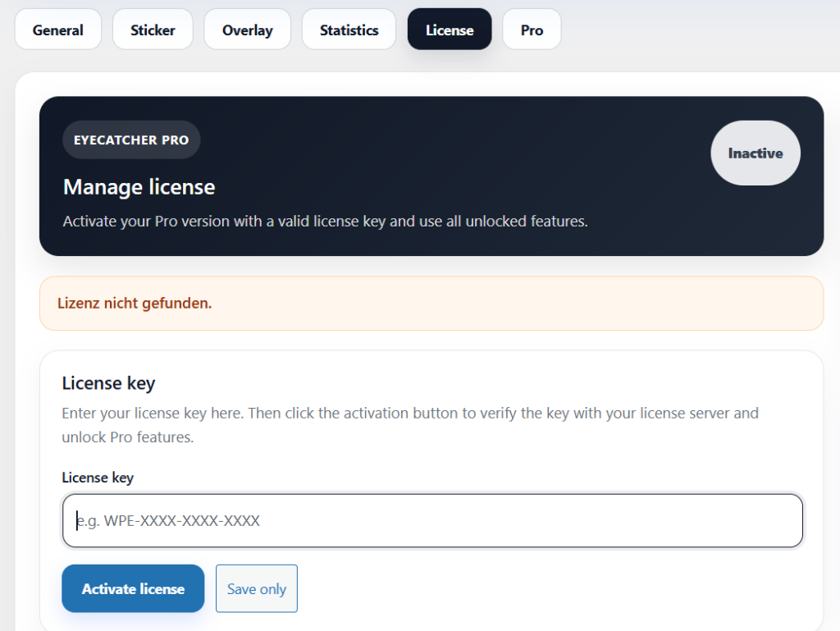Click the 'Lizenz nicht gefunden' error notice
840x631 pixels.
[x=135, y=304]
